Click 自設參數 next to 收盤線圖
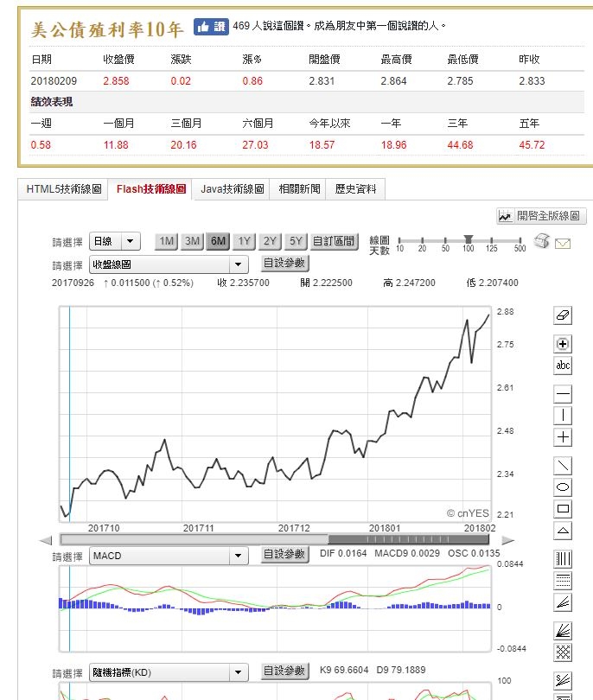Image resolution: width=593 pixels, height=700 pixels. point(284,263)
